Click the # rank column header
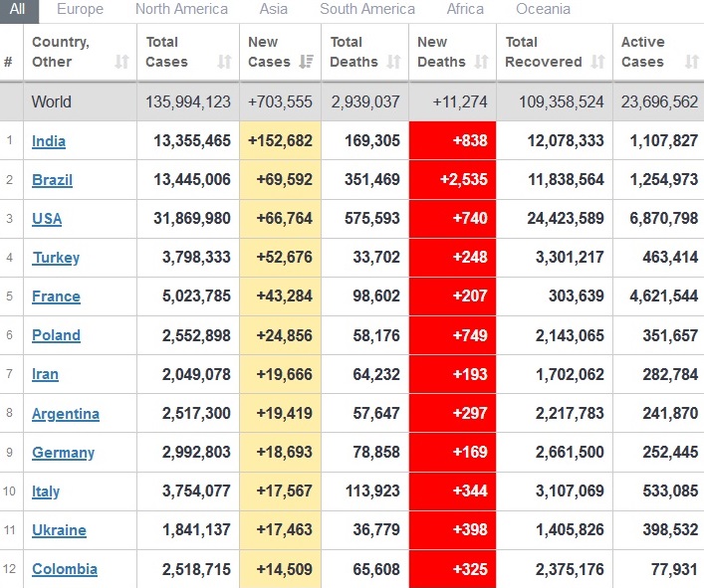The image size is (704, 588). (x=8, y=62)
